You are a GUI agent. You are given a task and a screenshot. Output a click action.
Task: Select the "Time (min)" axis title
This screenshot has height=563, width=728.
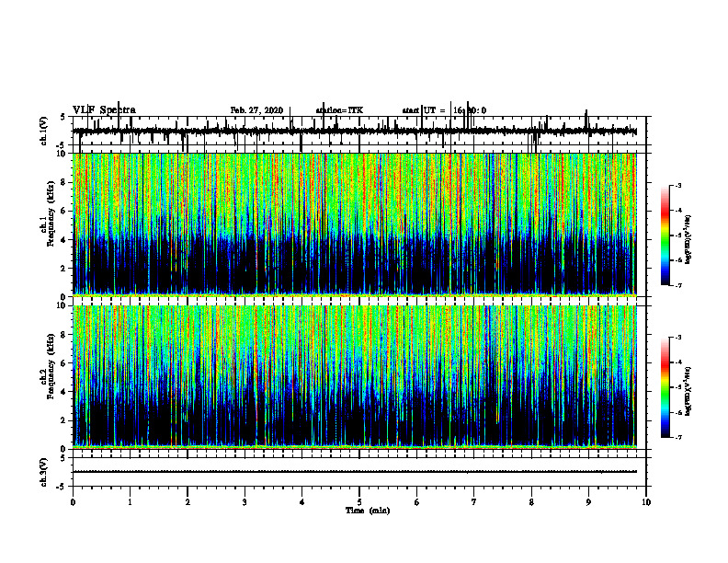click(368, 511)
